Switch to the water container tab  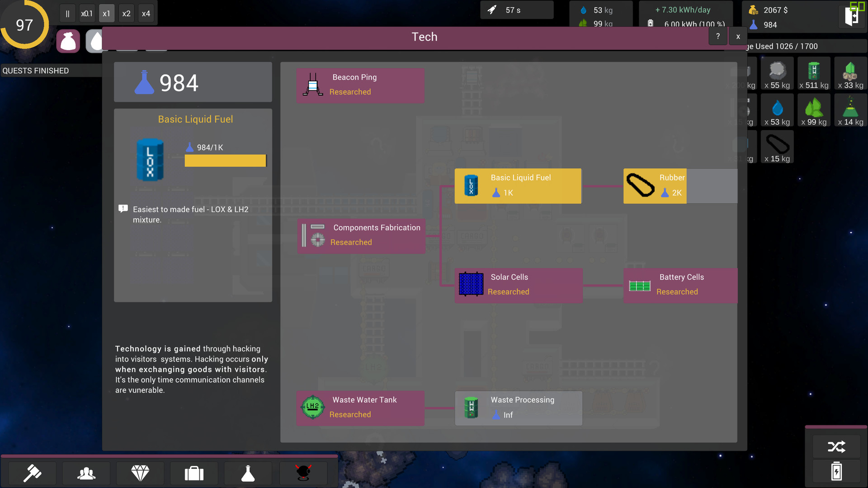pyautogui.click(x=95, y=41)
